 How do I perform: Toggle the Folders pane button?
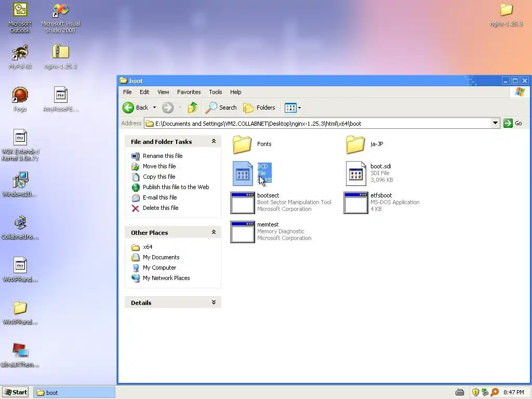tap(259, 108)
